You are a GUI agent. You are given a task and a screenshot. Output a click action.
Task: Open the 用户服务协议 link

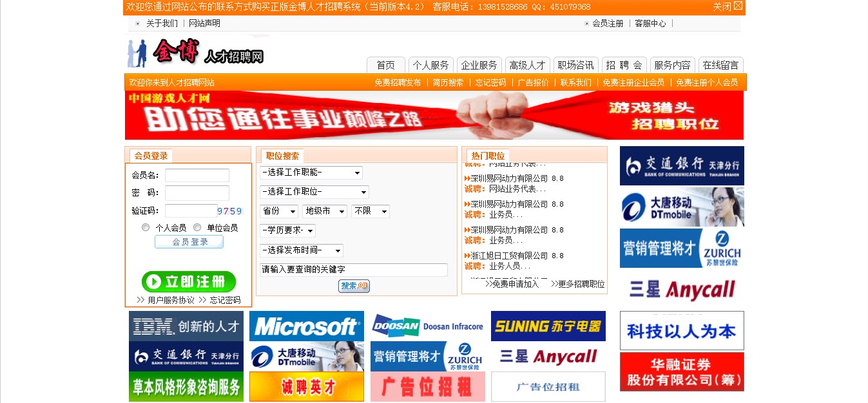(171, 300)
